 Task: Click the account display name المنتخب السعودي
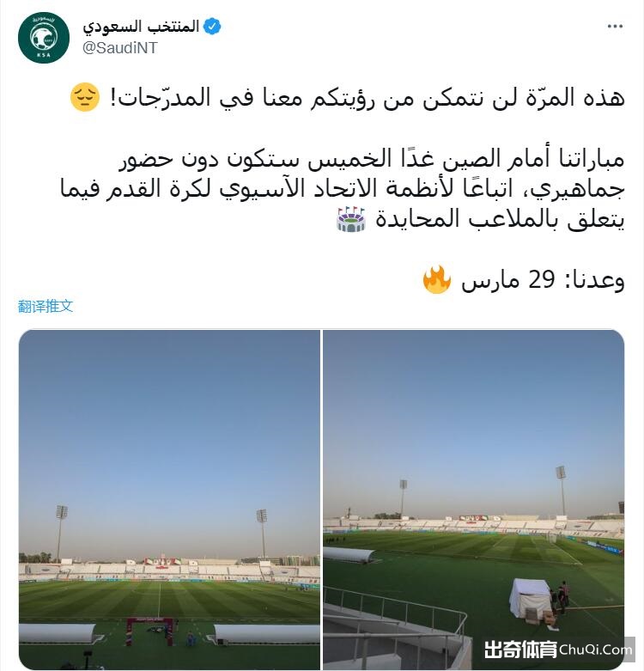pos(141,27)
